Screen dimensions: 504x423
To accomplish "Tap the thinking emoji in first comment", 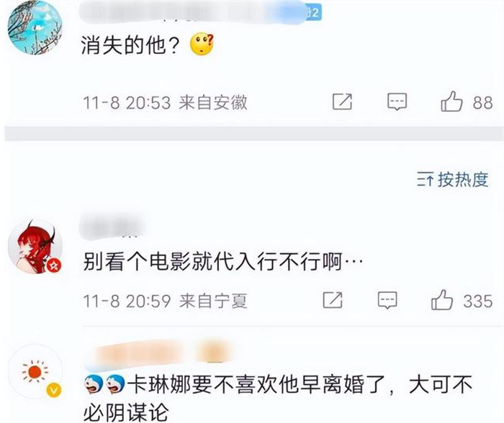I will pos(202,45).
